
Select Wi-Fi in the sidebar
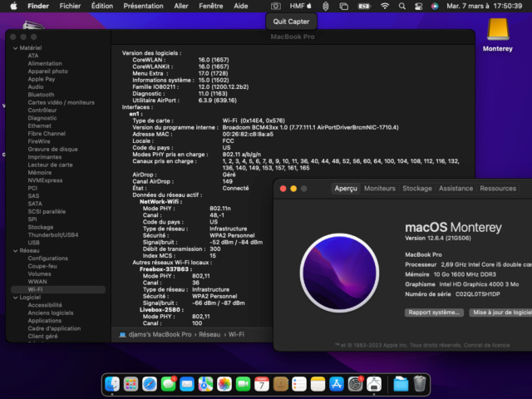pyautogui.click(x=58, y=289)
